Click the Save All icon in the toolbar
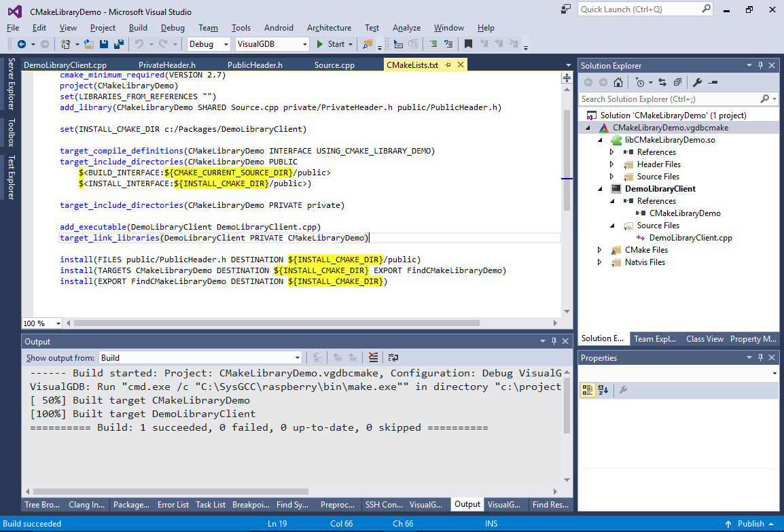This screenshot has height=532, width=784. tap(120, 44)
